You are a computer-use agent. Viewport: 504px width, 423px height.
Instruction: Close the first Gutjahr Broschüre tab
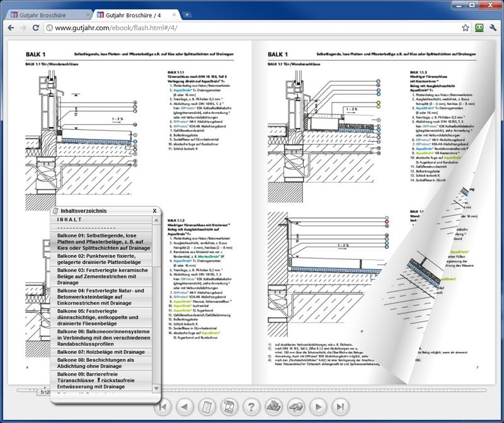tap(88, 14)
